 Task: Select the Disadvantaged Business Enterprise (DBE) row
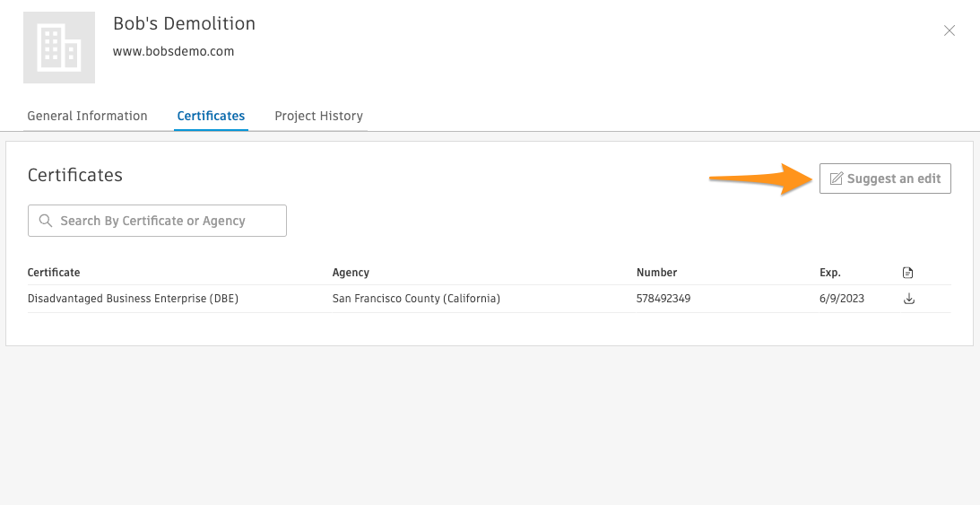point(133,299)
